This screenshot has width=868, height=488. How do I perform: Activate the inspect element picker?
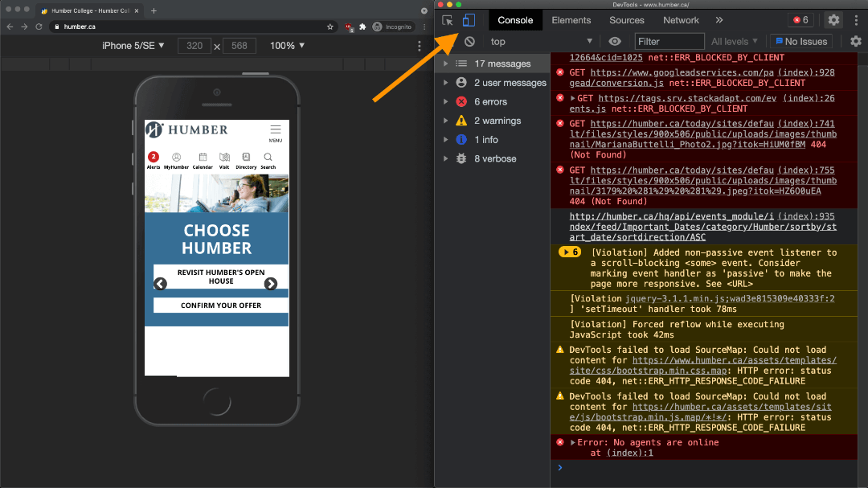click(448, 20)
